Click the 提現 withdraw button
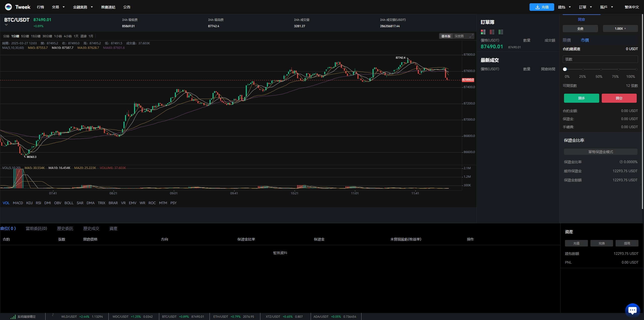Screen dimensions: 644x320 (627, 243)
